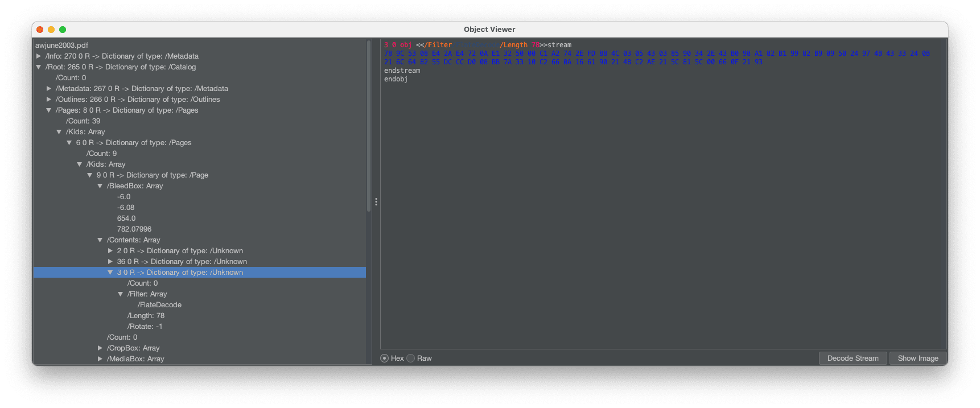Expand the /MediaBox: Array node

100,359
